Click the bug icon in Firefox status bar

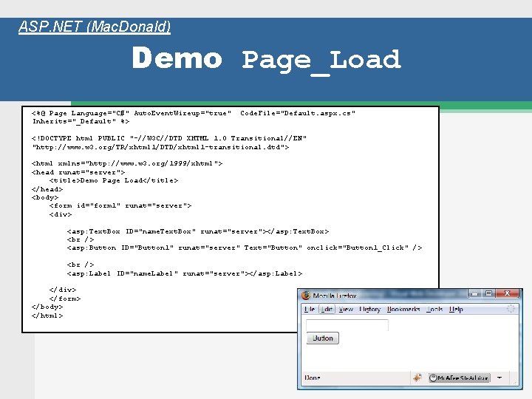pyautogui.click(x=417, y=378)
